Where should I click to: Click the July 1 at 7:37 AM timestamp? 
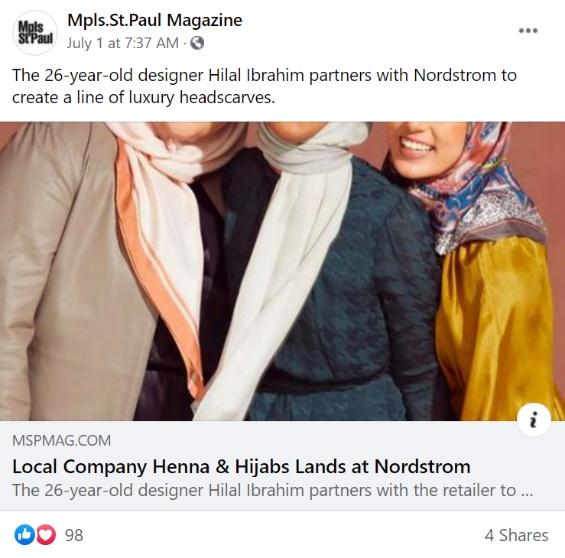tap(123, 43)
